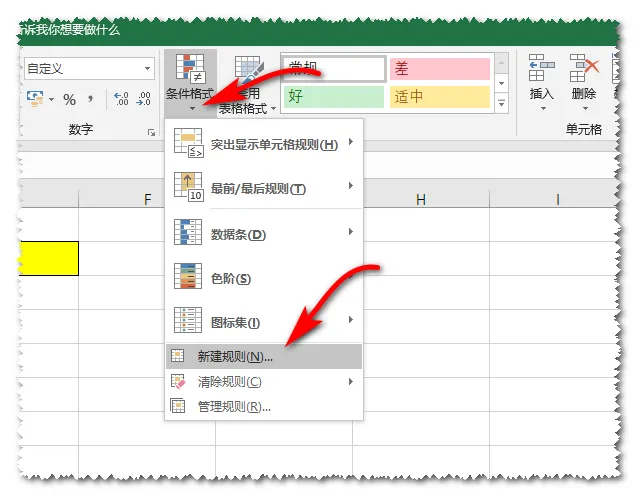Screen dimensions: 638x497
Task: Apply comma style number format
Action: coord(90,99)
